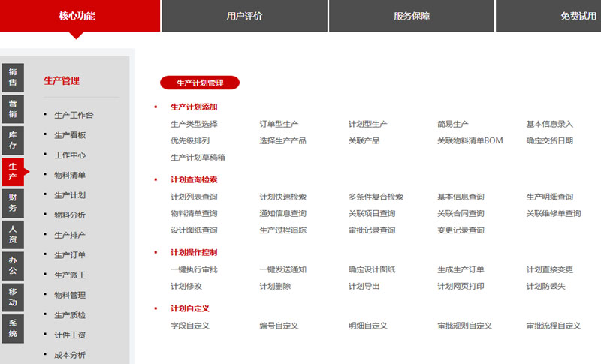Click the red 生产计划管理 button
This screenshot has height=364, width=601.
[199, 83]
